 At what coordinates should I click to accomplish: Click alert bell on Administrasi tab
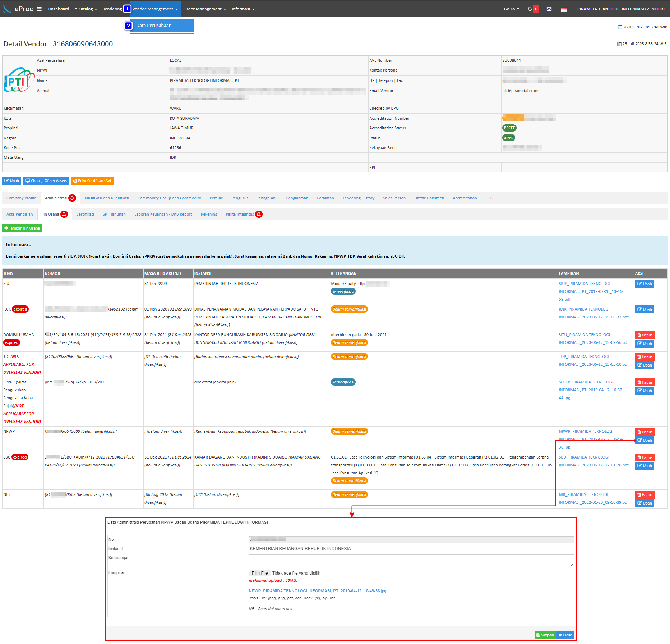pos(72,198)
